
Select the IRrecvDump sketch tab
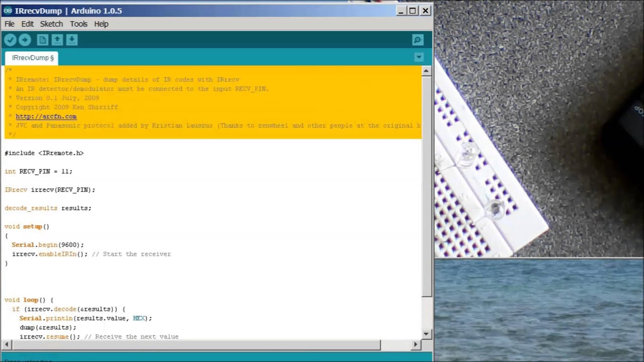[32, 58]
